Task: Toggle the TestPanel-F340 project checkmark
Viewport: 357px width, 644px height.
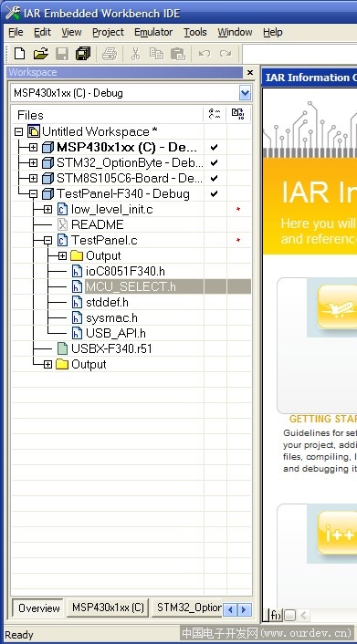Action: point(214,194)
